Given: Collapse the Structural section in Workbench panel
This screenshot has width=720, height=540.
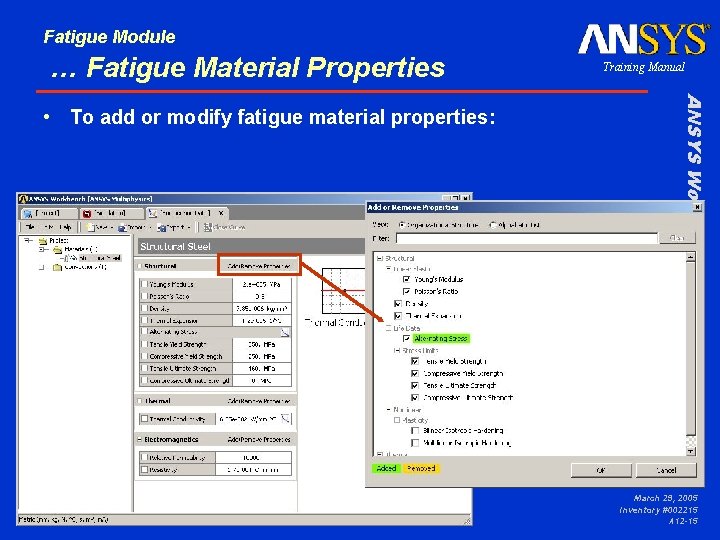Looking at the screenshot, I should coord(140,266).
